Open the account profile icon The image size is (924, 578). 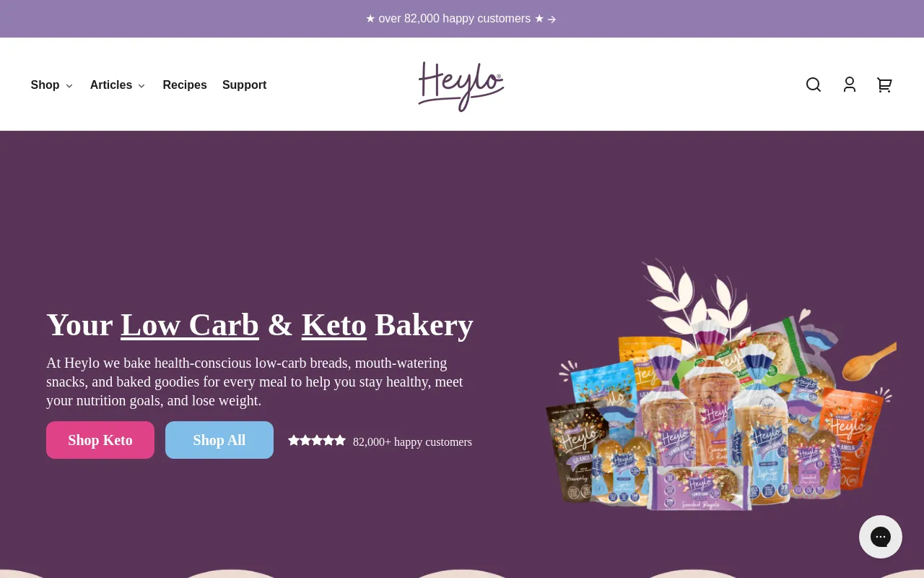(850, 85)
